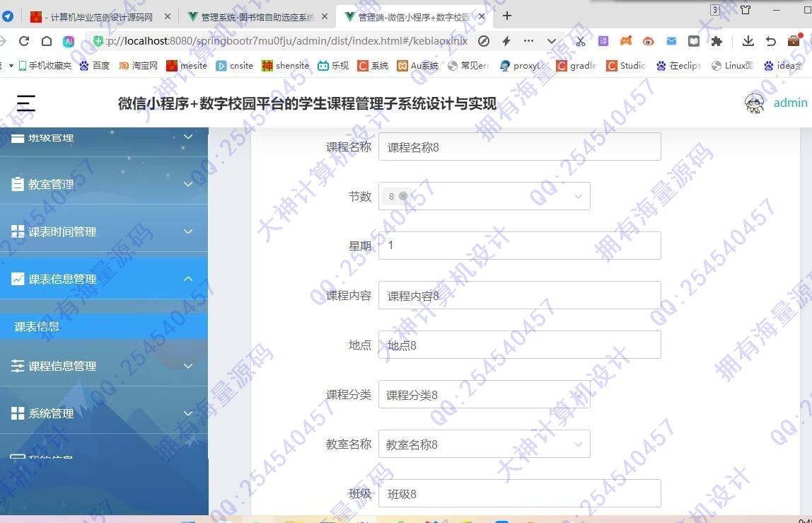812x523 pixels.
Task: Click the admin username link
Action: pyautogui.click(x=790, y=103)
